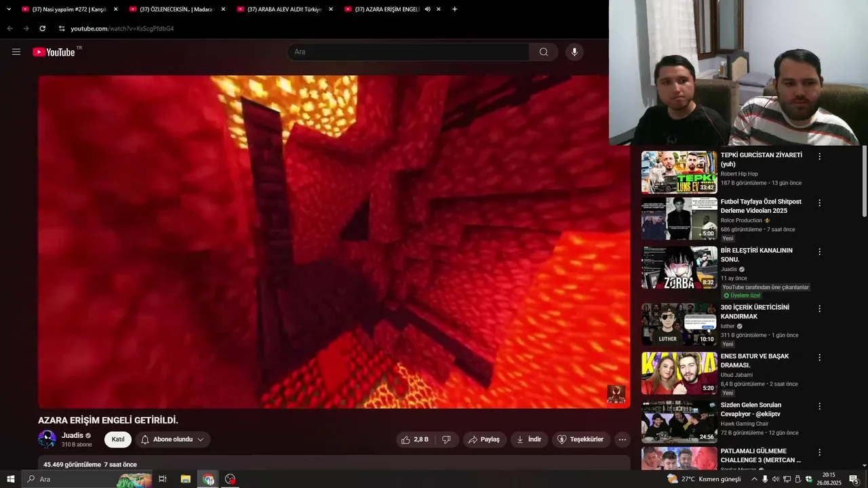Click the taskbar Ara search box
This screenshot has width=868, height=488.
(88, 479)
